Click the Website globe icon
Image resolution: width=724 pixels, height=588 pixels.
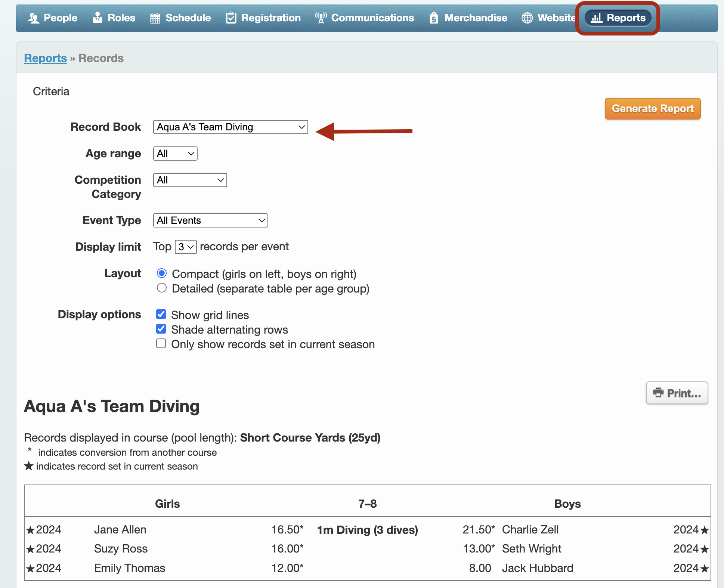527,18
